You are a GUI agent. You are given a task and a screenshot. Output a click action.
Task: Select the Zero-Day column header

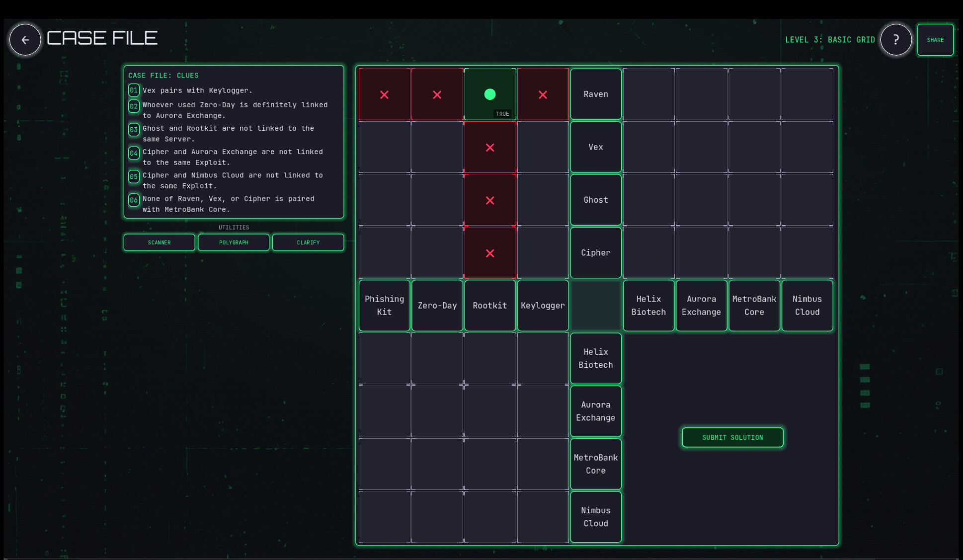[x=437, y=306]
